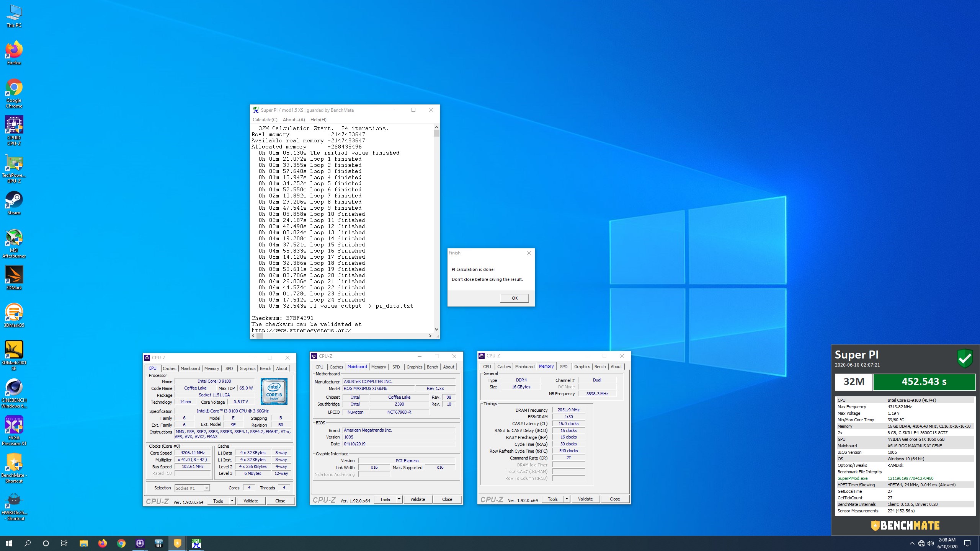Open TechPowerUp GPU-Z desktop shortcut
Image resolution: width=980 pixels, height=551 pixels.
14,168
